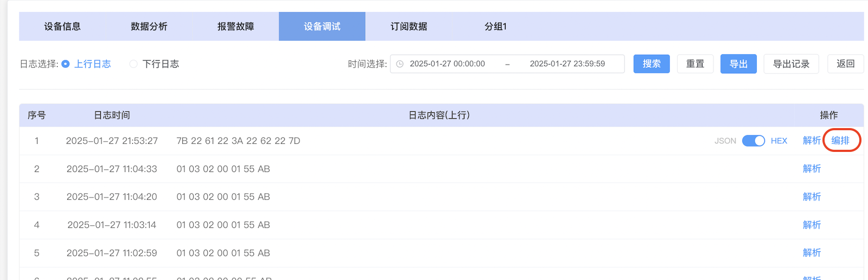Screen dimensions: 868x280
Task: Go to the 报警故障 tab
Action: click(x=236, y=27)
